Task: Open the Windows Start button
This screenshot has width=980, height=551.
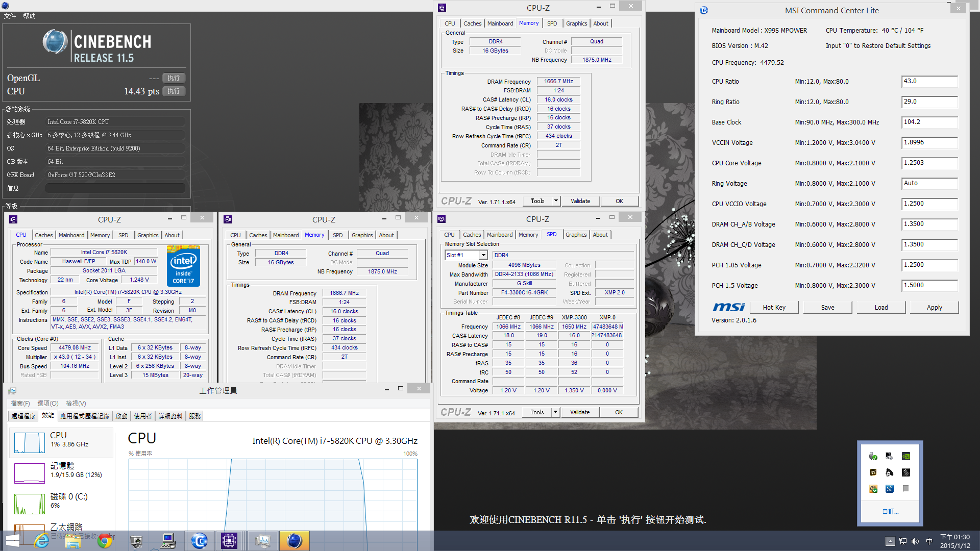Action: coord(12,541)
